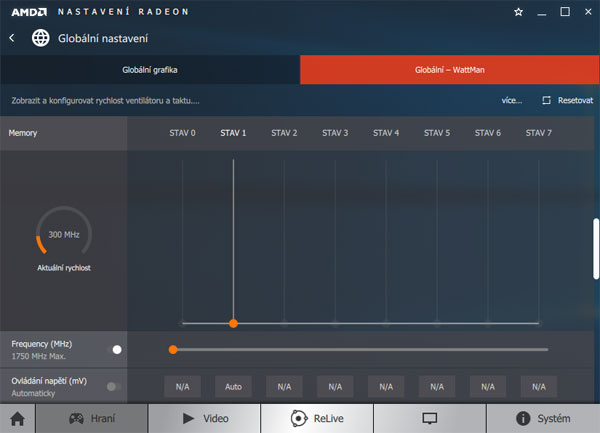Click the N/A voltage field under STAV 5
The height and width of the screenshot is (433, 600).
click(437, 387)
